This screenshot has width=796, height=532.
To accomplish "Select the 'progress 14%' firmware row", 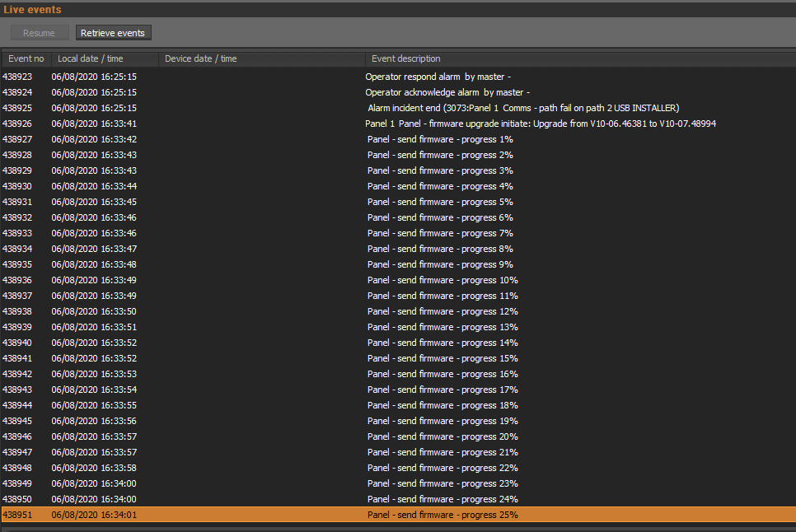I will (398, 343).
